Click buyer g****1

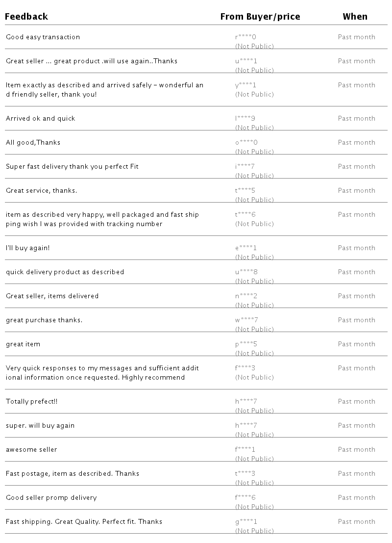click(245, 521)
